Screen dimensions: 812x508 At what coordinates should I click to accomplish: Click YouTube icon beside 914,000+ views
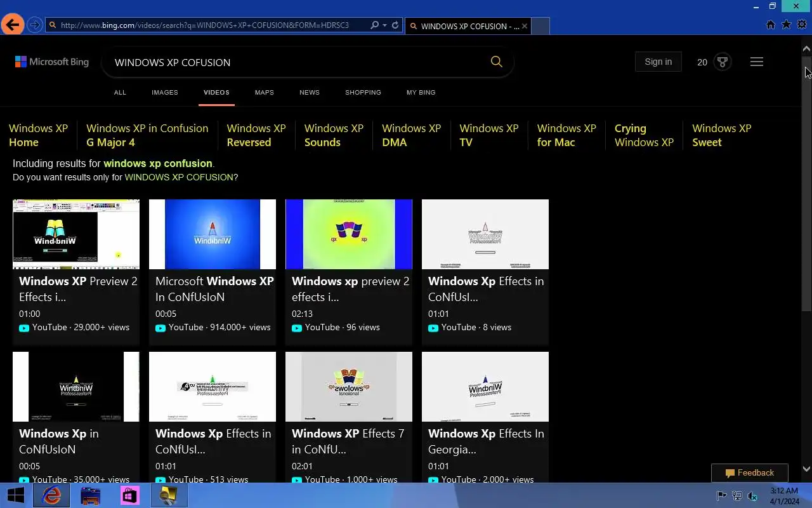(160, 328)
